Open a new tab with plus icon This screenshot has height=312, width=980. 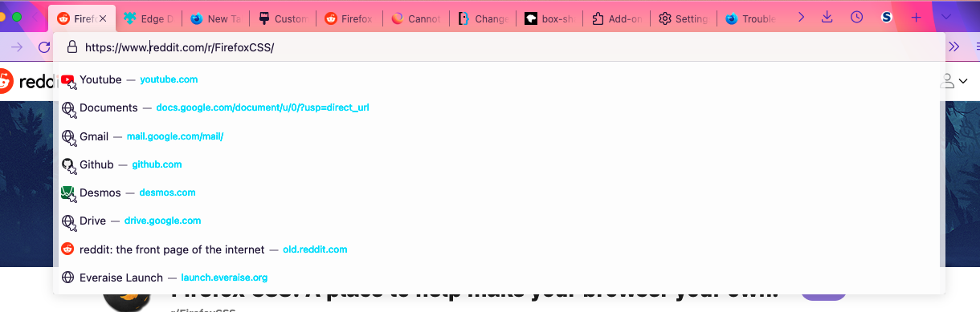(x=917, y=17)
